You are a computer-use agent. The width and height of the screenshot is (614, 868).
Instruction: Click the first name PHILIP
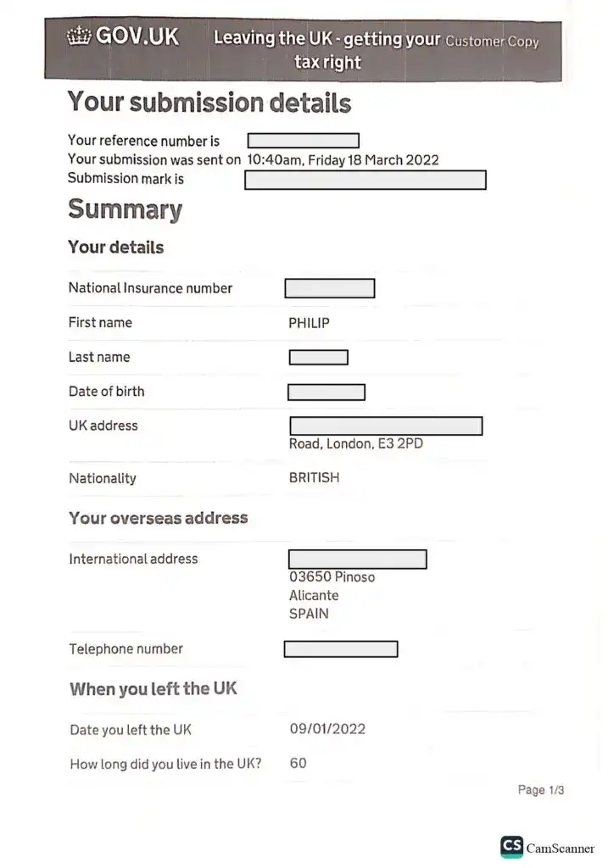309,323
